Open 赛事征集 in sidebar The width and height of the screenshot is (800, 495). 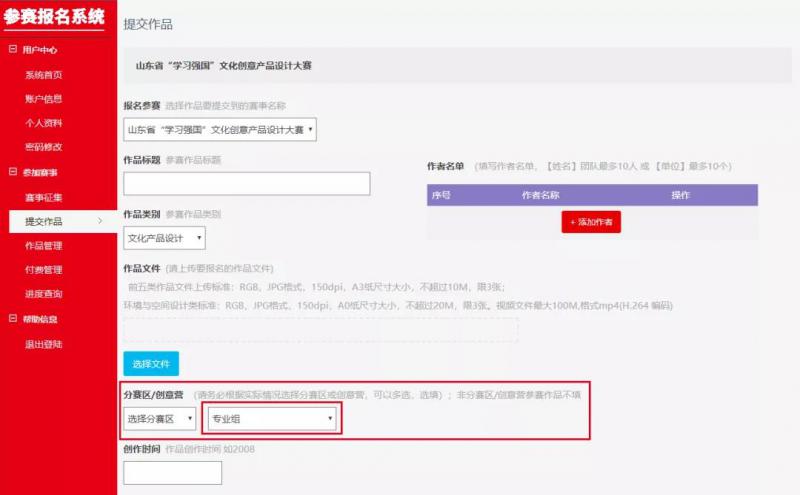pyautogui.click(x=44, y=197)
